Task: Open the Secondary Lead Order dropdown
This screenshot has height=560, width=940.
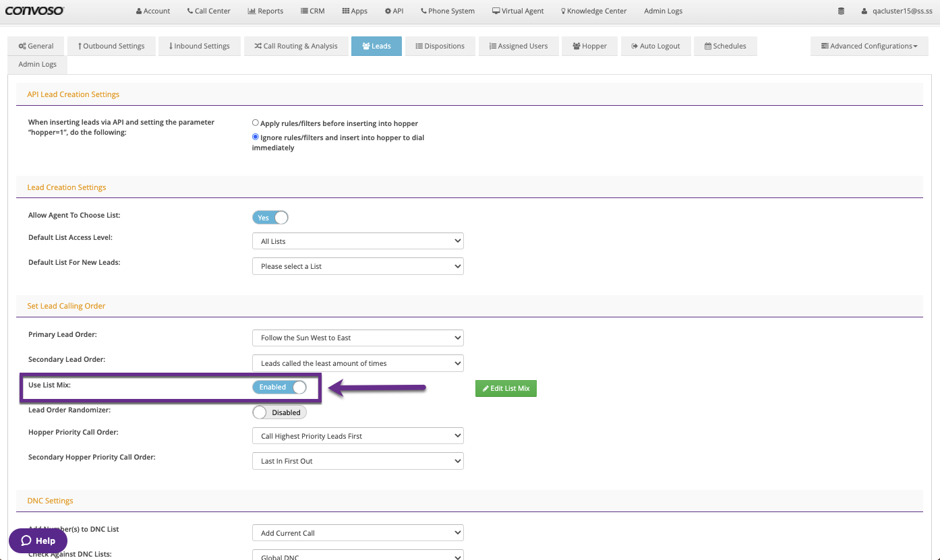Action: click(358, 363)
